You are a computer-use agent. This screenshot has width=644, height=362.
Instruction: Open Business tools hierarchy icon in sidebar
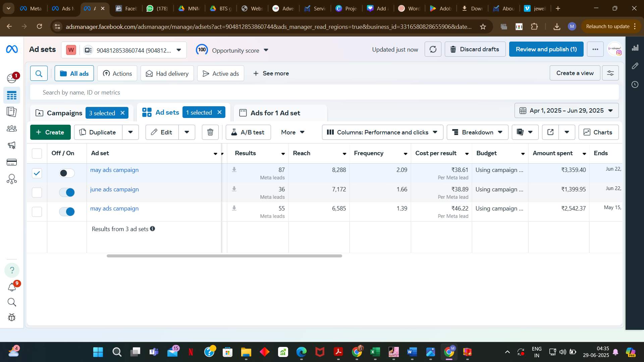tap(12, 179)
